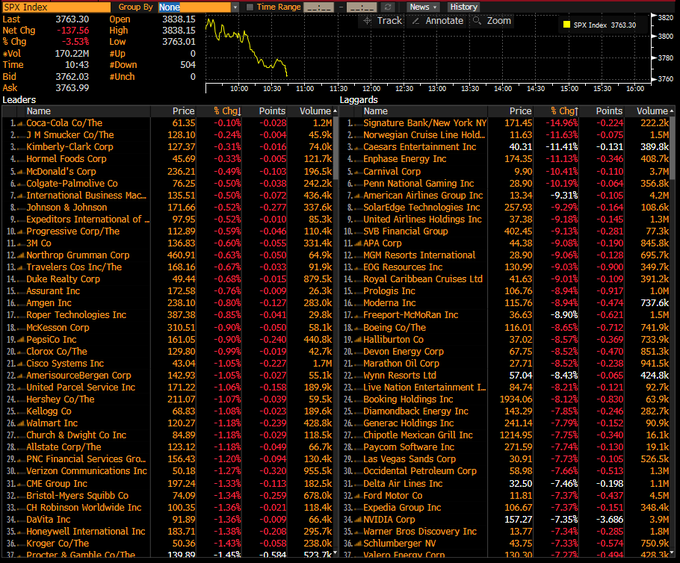The image size is (680, 563).
Task: Open the History tab
Action: [463, 7]
